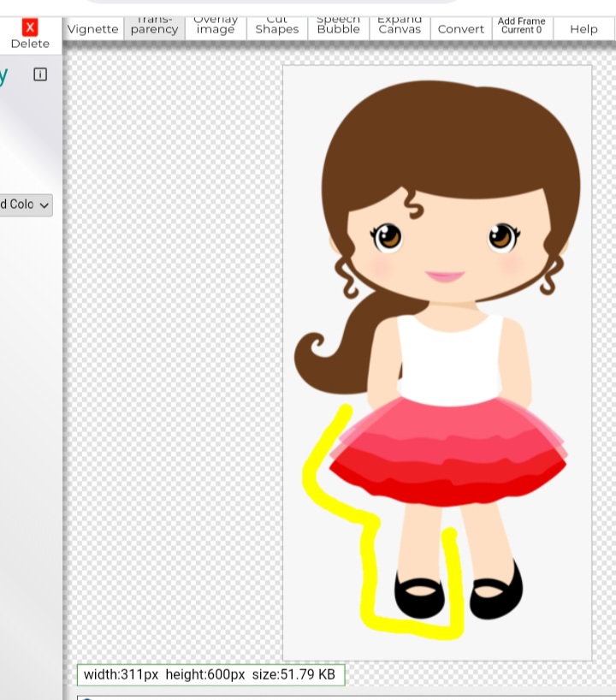Select the Cut Shapes tool
Image resolution: width=616 pixels, height=700 pixels.
[277, 27]
